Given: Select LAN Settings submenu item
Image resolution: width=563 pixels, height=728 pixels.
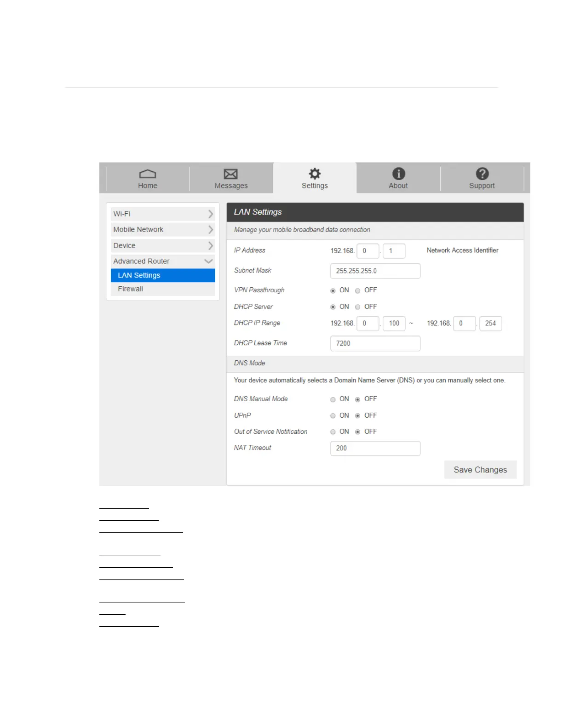Looking at the screenshot, I should [x=163, y=275].
